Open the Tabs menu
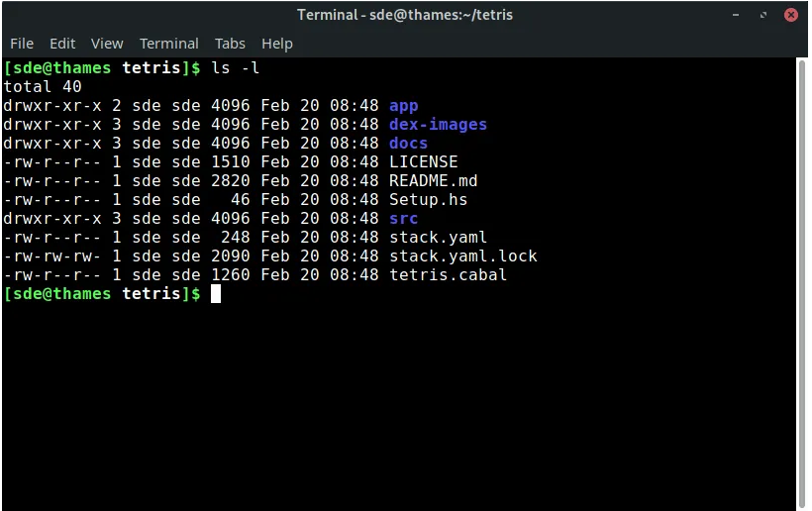 (x=230, y=44)
